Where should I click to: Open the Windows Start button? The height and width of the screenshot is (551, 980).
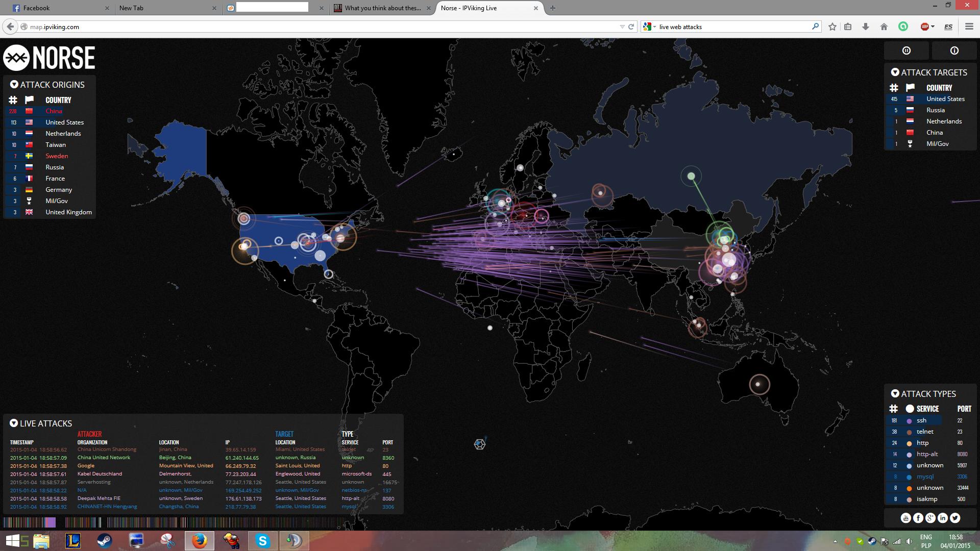[x=13, y=541]
